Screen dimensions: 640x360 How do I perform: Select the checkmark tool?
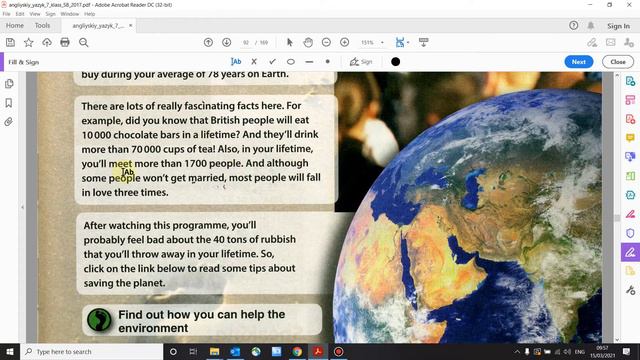(x=272, y=62)
